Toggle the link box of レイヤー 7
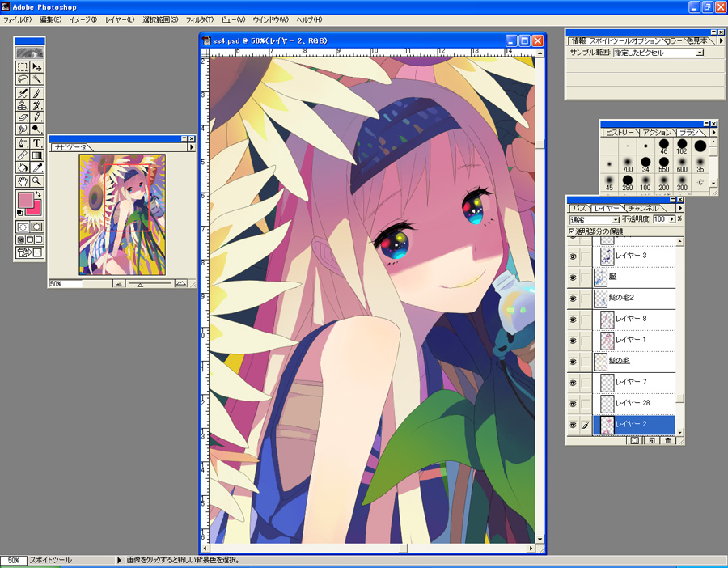Image resolution: width=728 pixels, height=568 pixels. click(x=586, y=383)
